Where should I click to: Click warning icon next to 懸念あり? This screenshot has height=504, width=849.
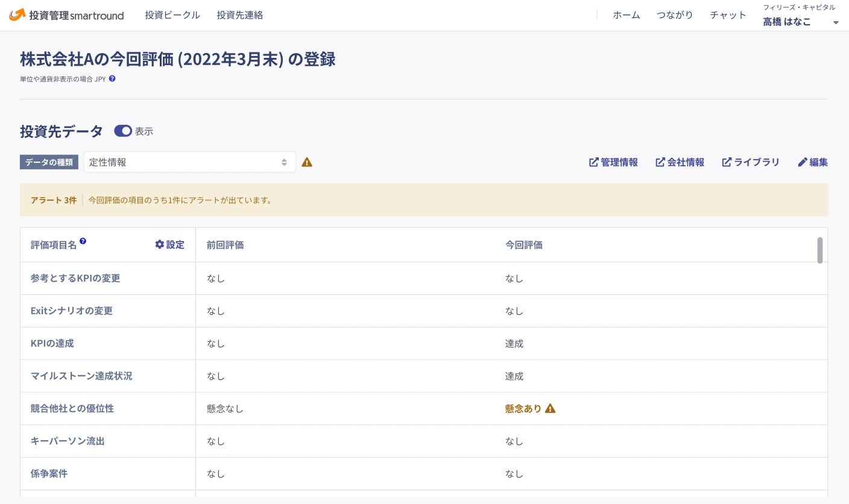tap(550, 408)
